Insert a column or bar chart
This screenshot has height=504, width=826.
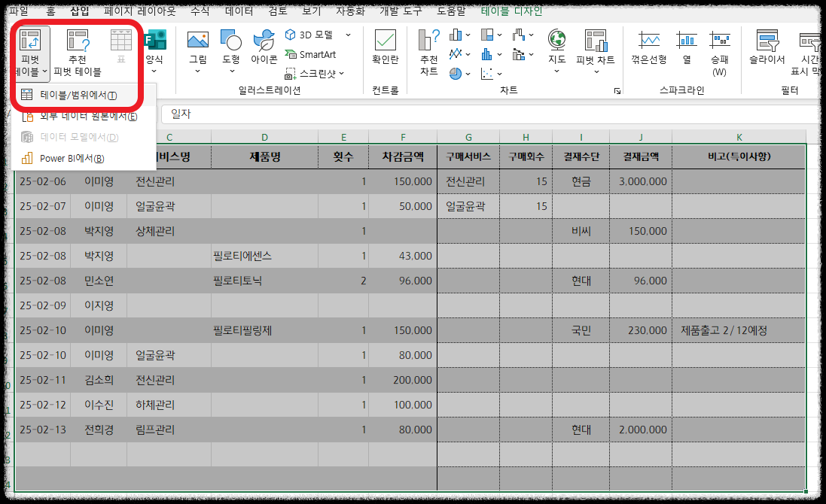(456, 35)
